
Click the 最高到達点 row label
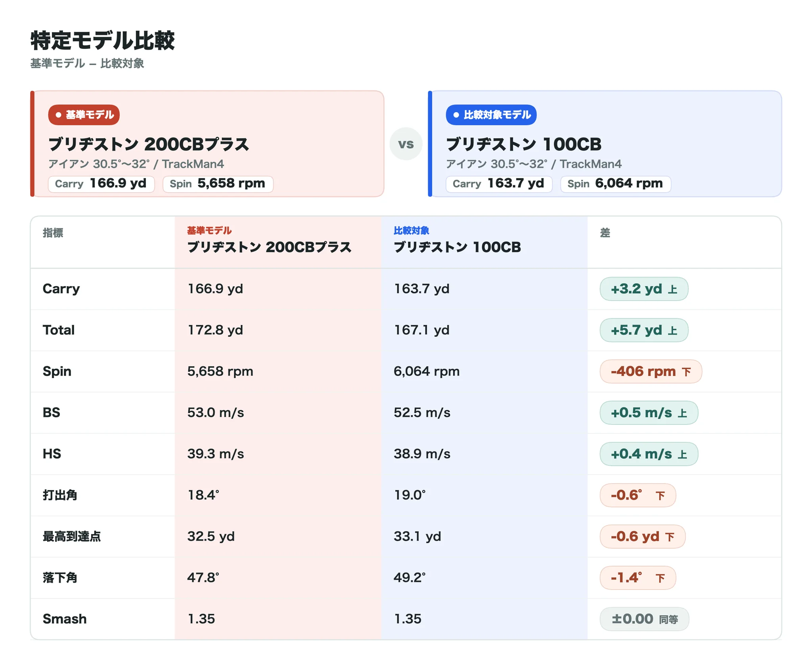[x=72, y=536]
